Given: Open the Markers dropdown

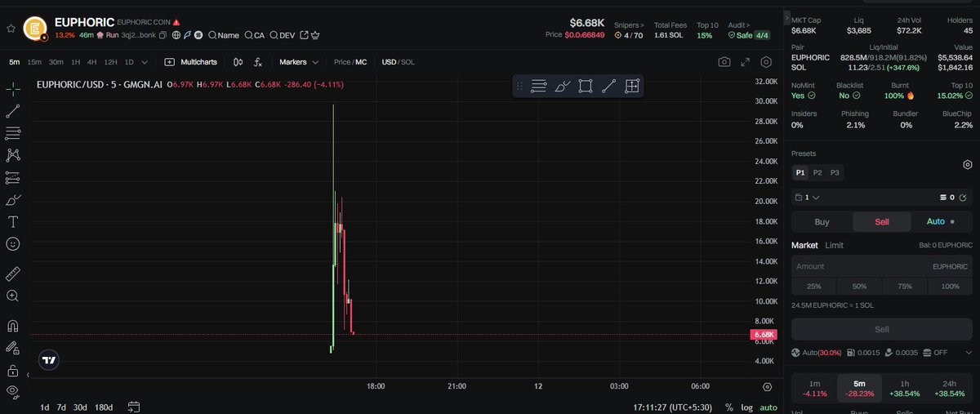Looking at the screenshot, I should pos(299,62).
